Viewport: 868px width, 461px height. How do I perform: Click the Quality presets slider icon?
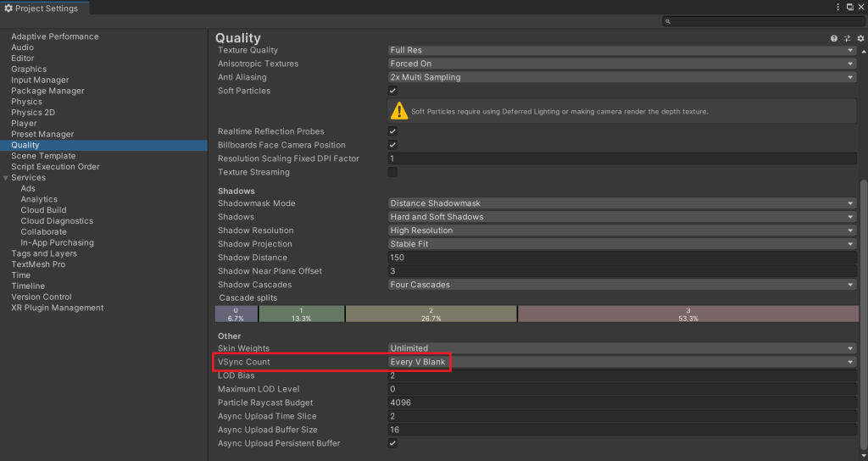pyautogui.click(x=847, y=39)
